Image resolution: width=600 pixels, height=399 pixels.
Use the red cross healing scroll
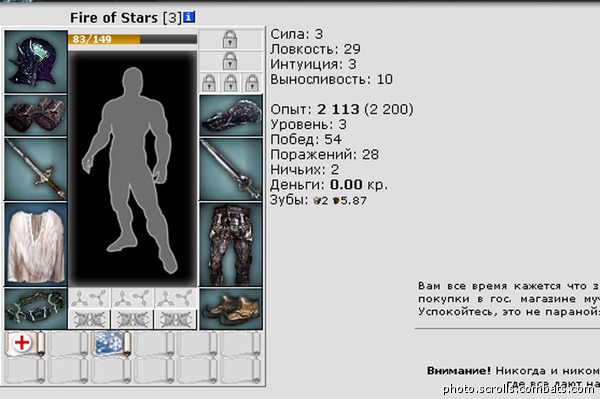[25, 344]
